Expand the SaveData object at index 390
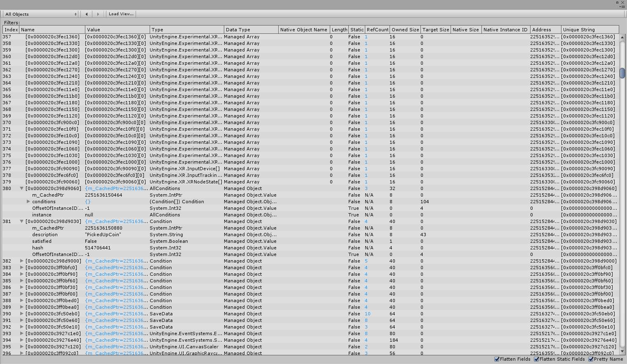Viewport: 627px width, 364px height. click(x=21, y=314)
